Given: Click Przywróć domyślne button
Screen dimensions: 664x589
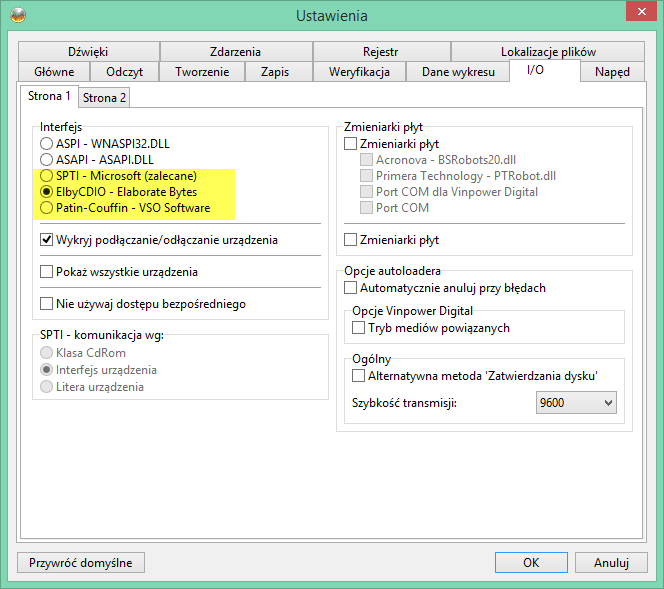Looking at the screenshot, I should (x=81, y=563).
